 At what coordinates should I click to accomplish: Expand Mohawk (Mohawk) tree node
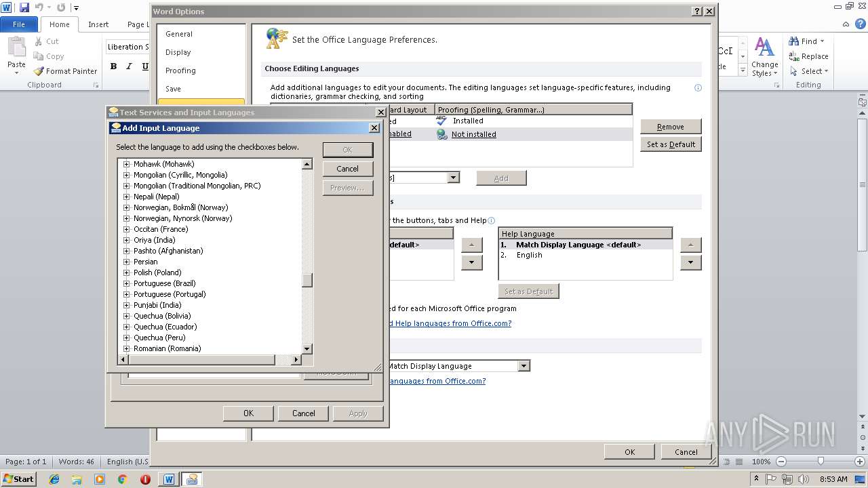tap(126, 164)
